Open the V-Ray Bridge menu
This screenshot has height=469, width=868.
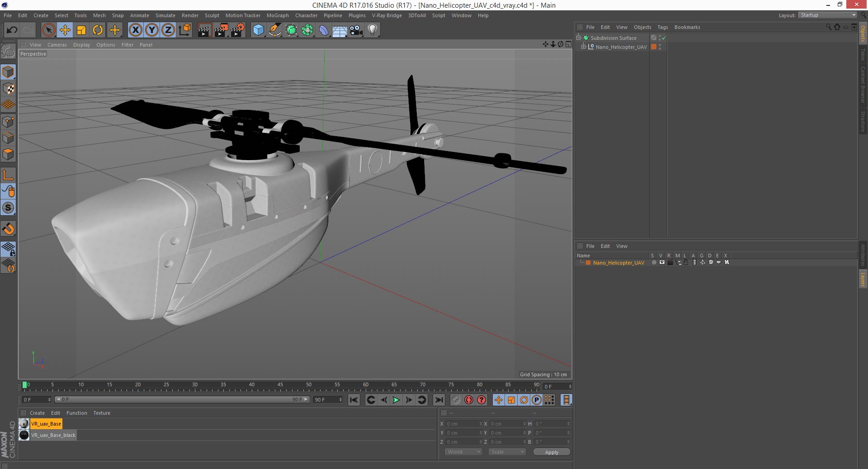(387, 15)
